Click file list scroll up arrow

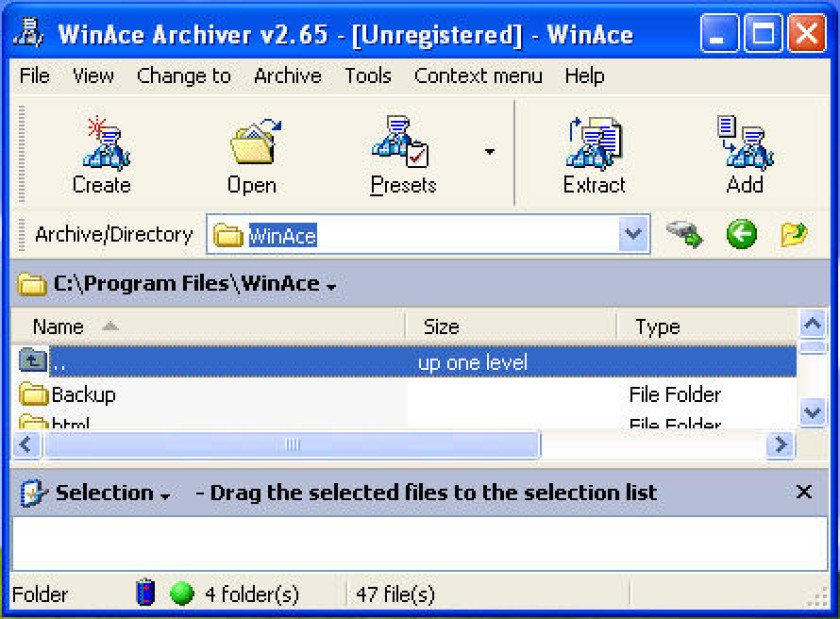(812, 324)
